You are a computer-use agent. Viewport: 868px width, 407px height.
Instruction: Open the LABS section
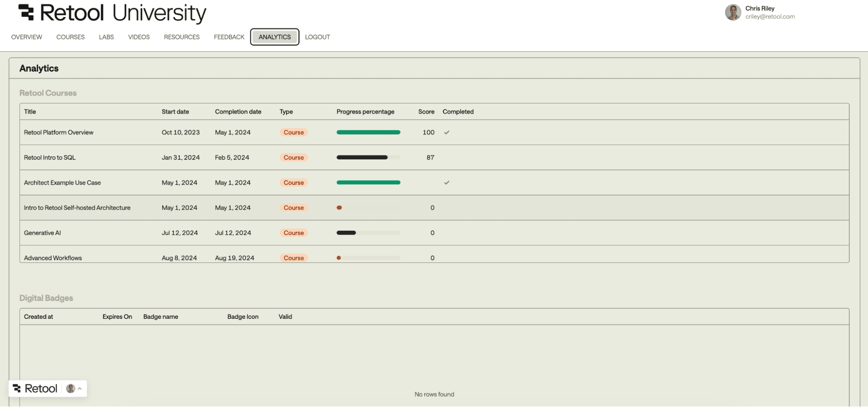coord(106,37)
